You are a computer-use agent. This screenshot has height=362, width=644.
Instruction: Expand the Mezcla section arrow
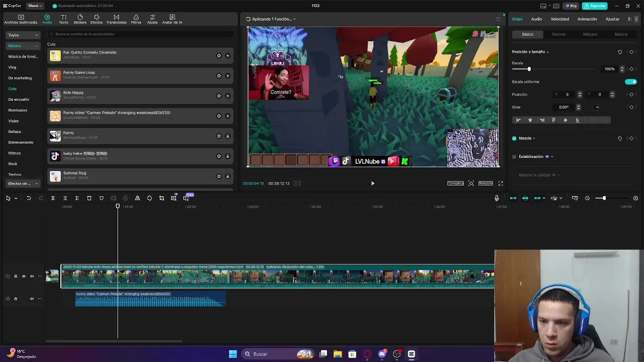pyautogui.click(x=534, y=138)
